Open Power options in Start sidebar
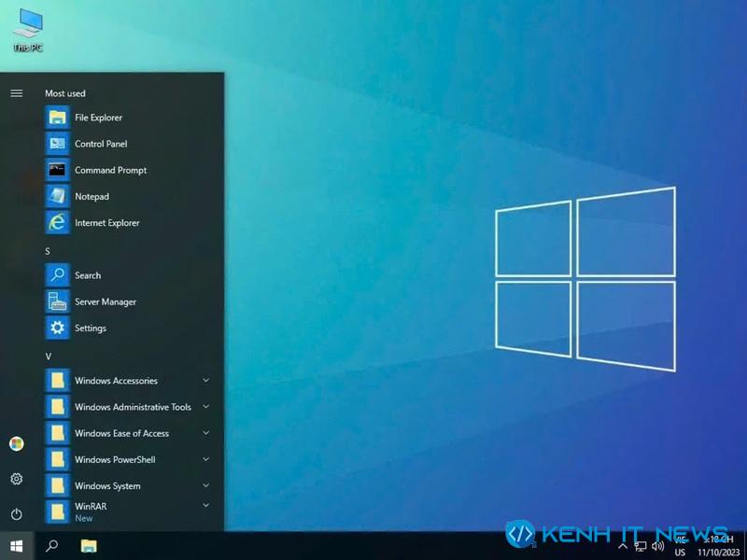This screenshot has width=747, height=560. tap(17, 514)
